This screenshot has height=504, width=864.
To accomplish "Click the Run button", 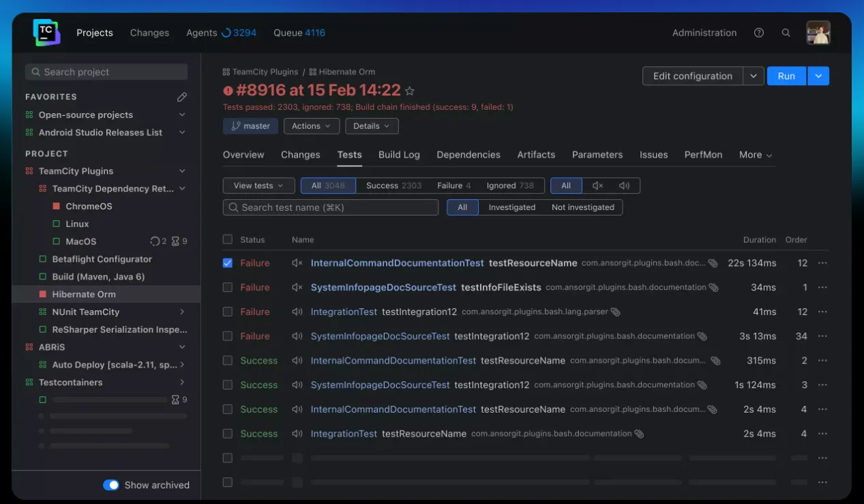I will coord(786,76).
